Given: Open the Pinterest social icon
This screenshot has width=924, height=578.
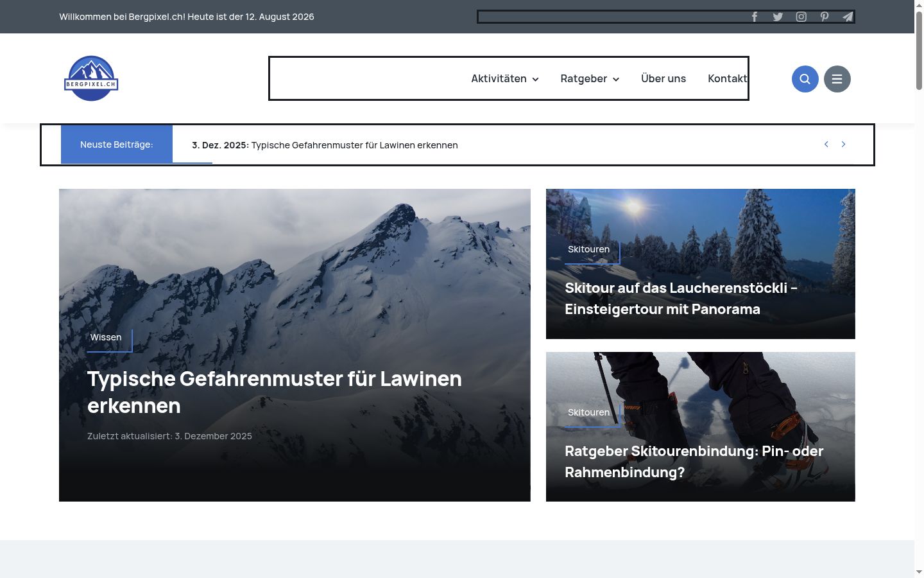Looking at the screenshot, I should [x=825, y=17].
